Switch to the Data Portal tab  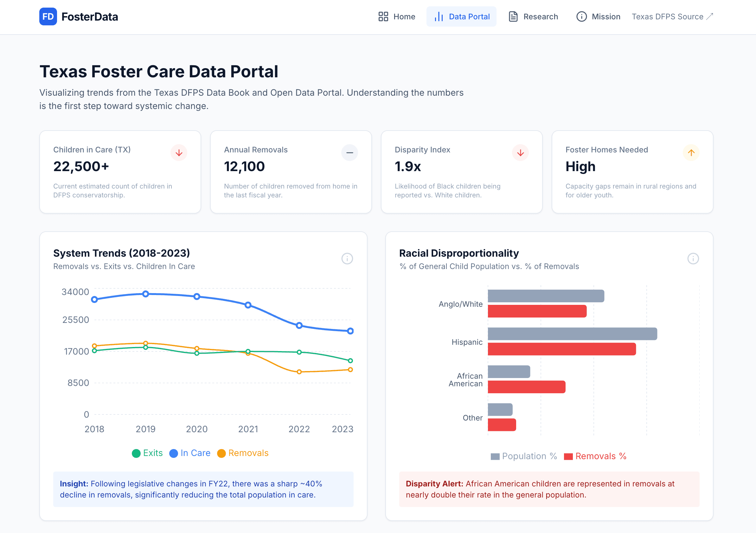(462, 16)
